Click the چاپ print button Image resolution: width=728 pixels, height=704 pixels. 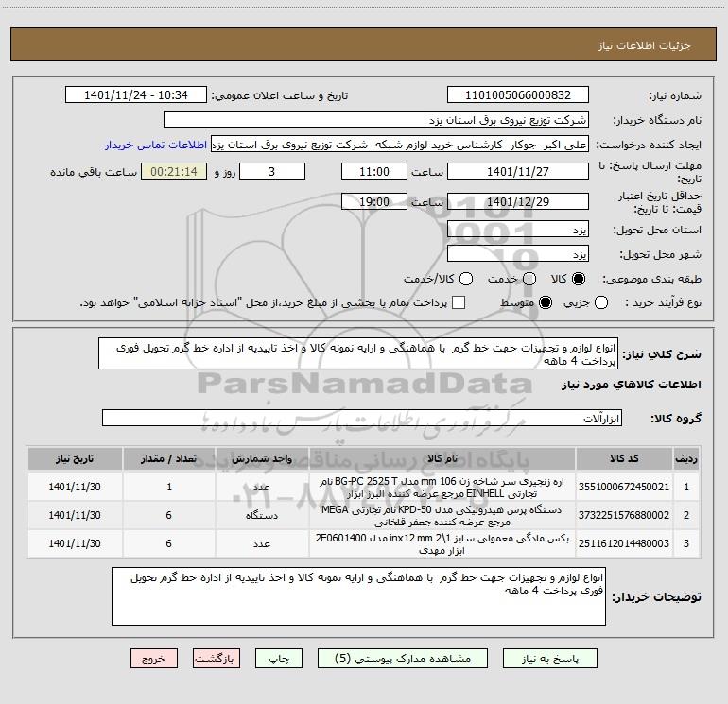point(279,659)
